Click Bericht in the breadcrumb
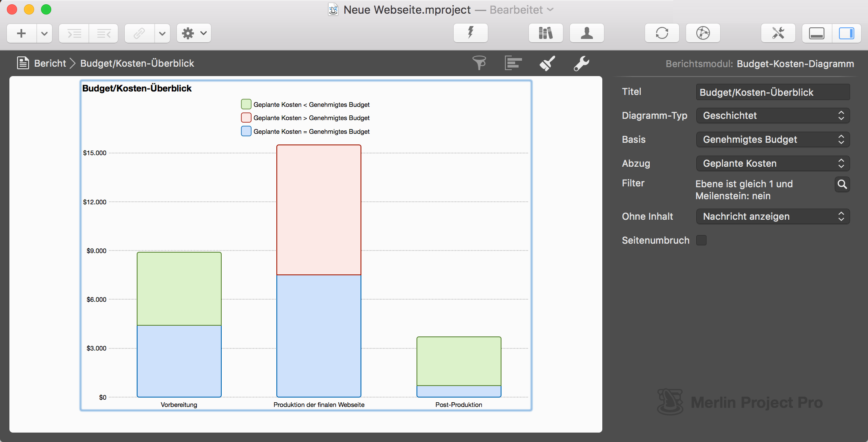This screenshot has height=442, width=868. click(50, 63)
